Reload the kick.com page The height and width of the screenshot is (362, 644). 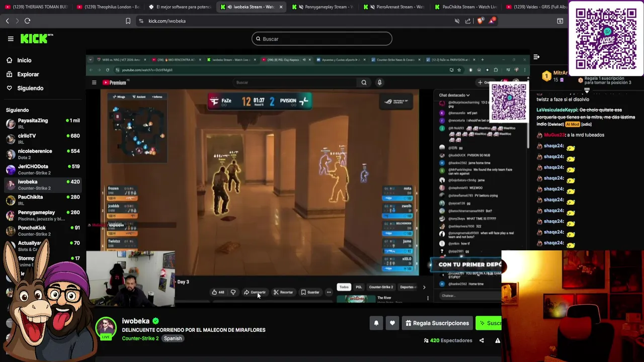(27, 21)
